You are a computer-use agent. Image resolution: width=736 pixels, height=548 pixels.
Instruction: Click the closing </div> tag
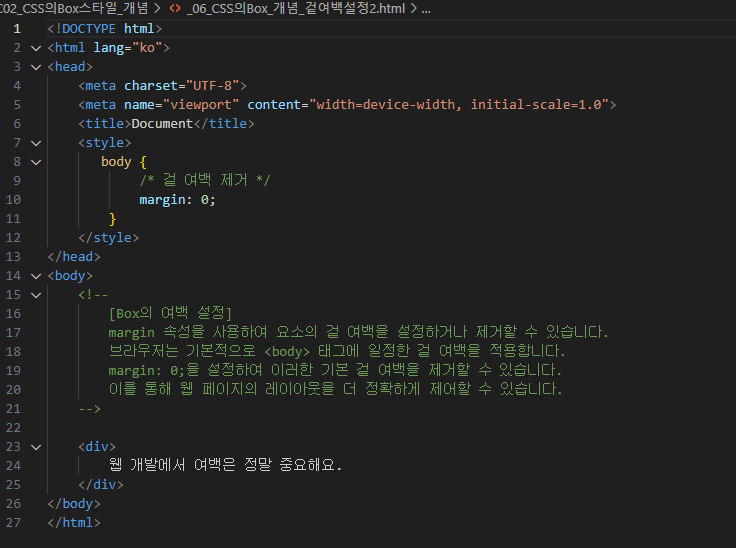[x=101, y=485]
